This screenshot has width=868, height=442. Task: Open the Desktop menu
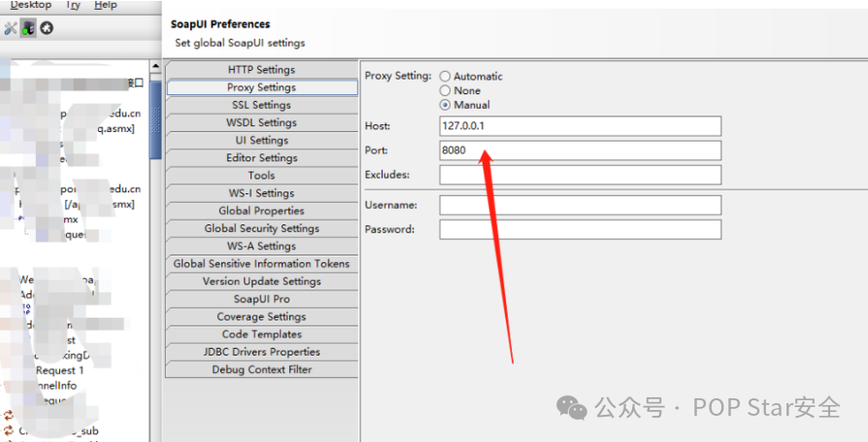coord(31,5)
